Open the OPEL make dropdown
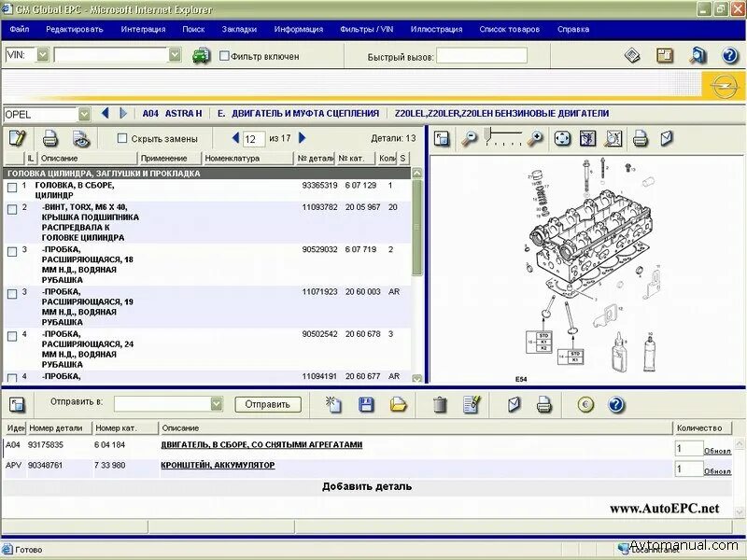The height and width of the screenshot is (560, 747). pos(84,114)
